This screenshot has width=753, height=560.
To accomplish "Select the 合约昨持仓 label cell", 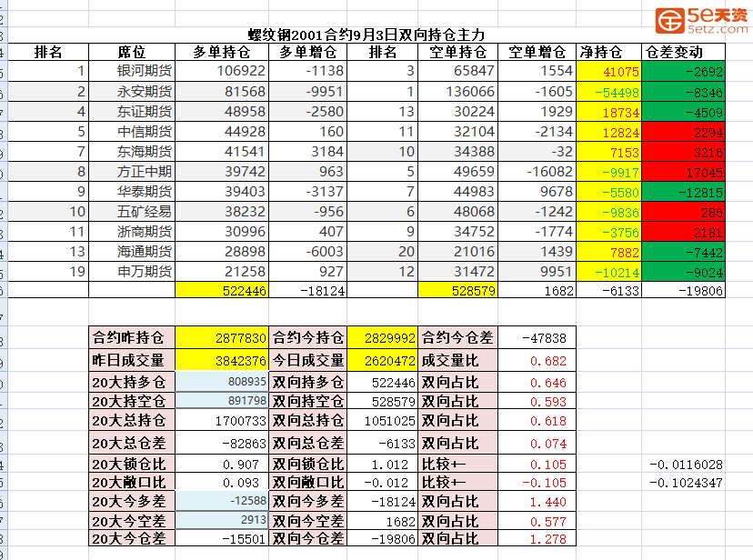I will [x=131, y=337].
